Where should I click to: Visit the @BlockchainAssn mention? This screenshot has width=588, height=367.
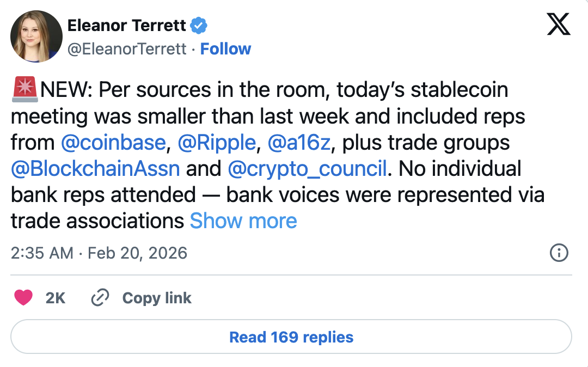[95, 168]
